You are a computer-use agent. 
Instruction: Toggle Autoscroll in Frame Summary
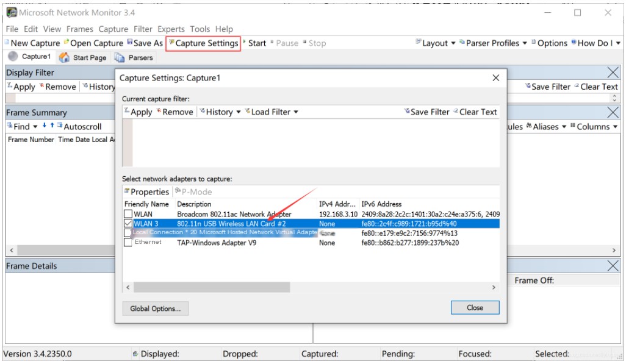(x=79, y=127)
